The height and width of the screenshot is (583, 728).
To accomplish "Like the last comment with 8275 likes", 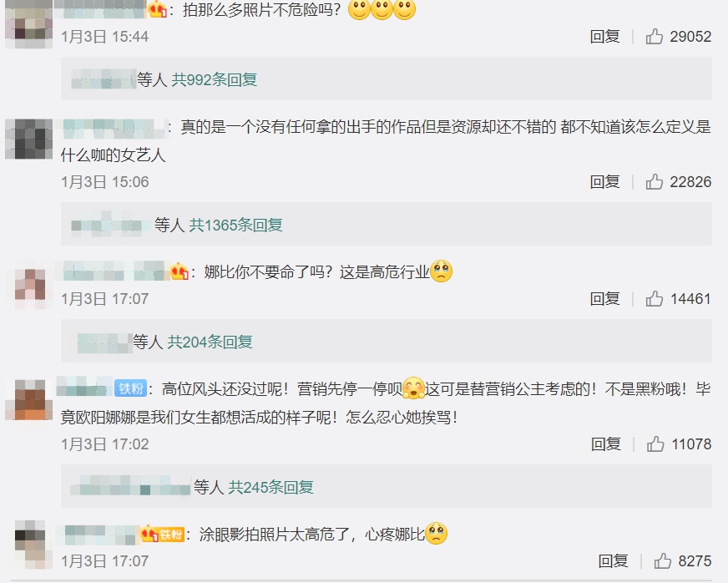I will point(663,561).
